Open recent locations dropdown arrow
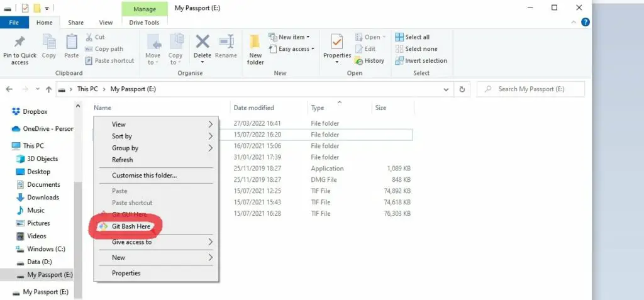 [x=37, y=89]
